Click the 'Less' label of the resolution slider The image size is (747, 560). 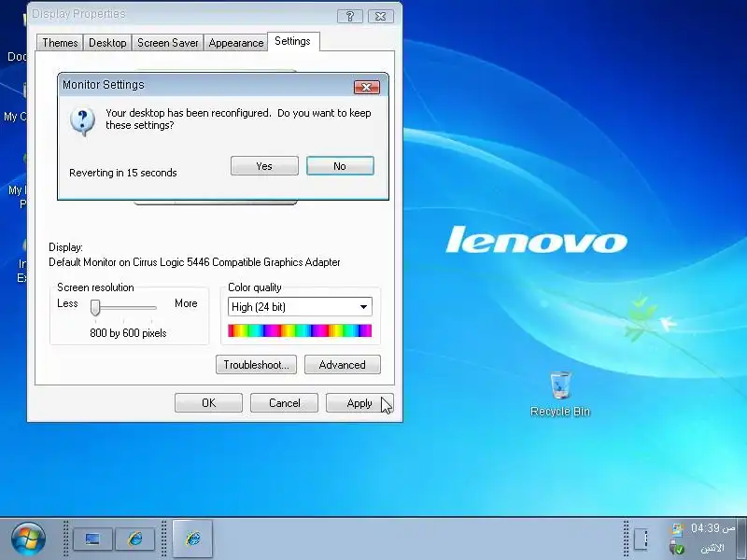pos(67,303)
